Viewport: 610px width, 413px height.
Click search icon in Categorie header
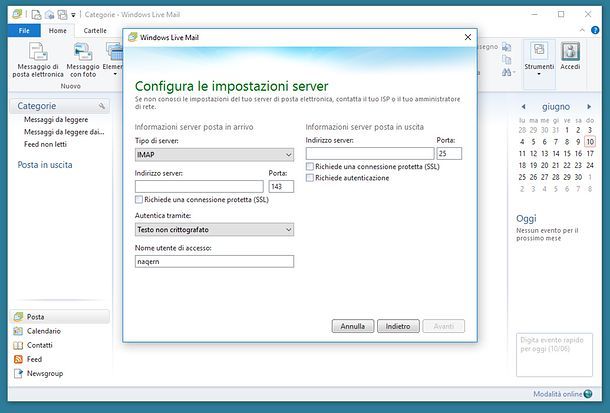(102, 106)
